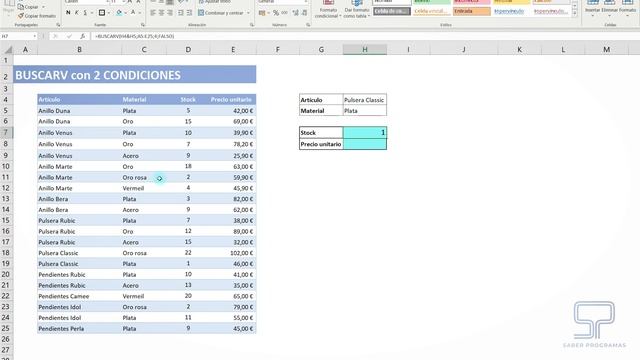Select Copiar formato painter tool

click(x=37, y=16)
